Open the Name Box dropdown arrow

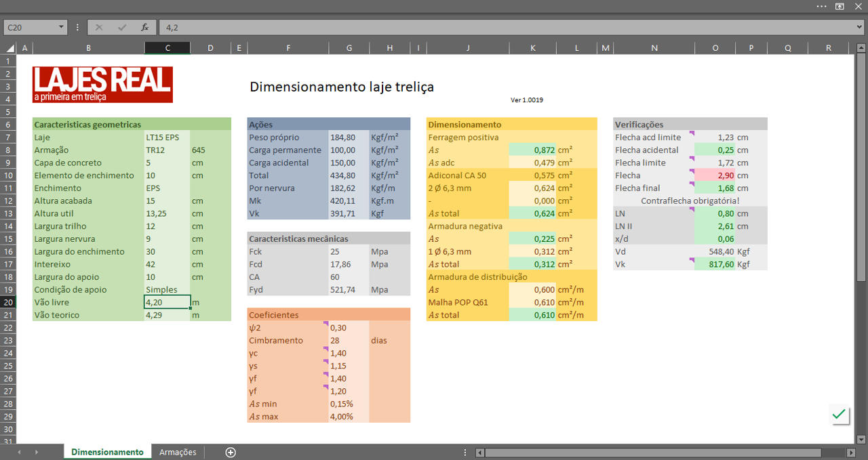tap(62, 27)
